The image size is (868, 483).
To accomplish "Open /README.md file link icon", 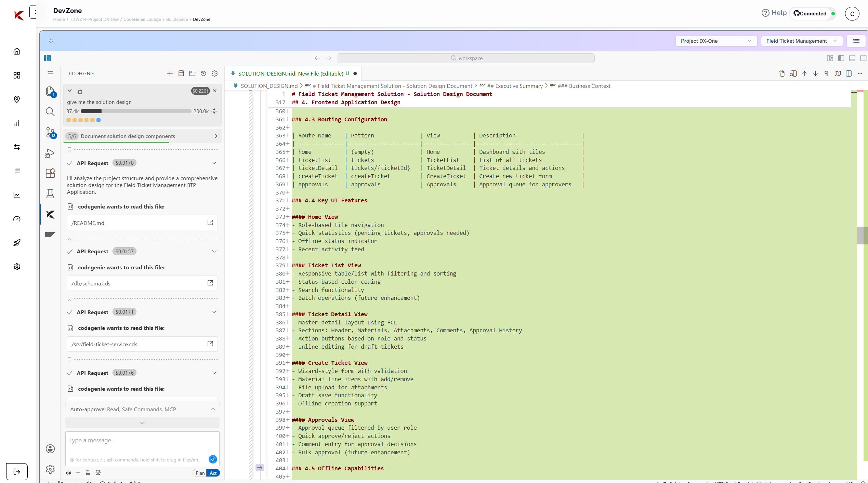I will coord(210,223).
